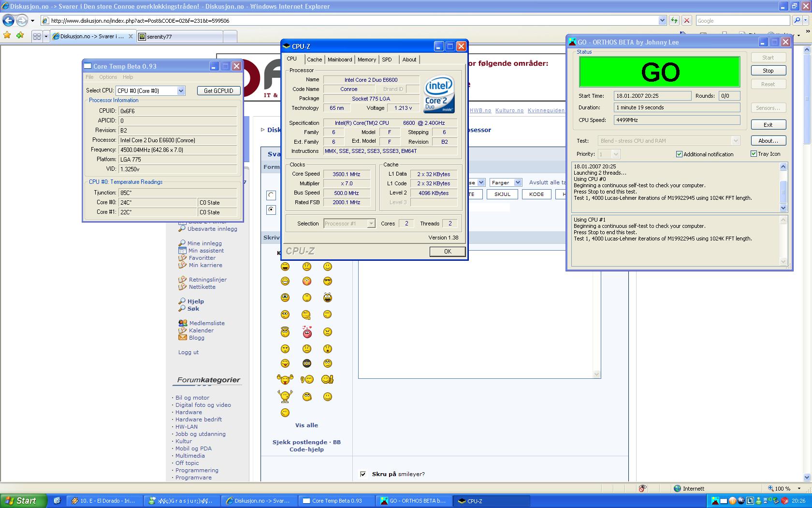812x508 pixels.
Task: Expand the Select CPU dropdown in Core Temp
Action: tap(181, 90)
